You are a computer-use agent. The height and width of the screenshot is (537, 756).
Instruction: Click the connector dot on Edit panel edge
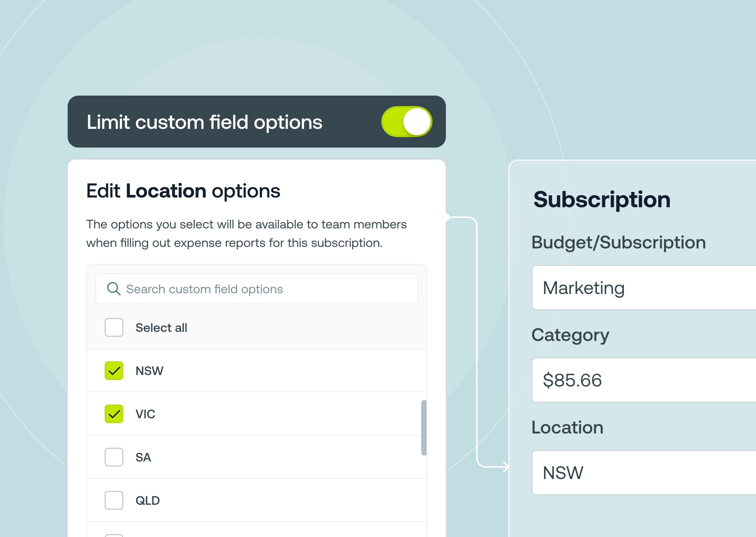point(446,217)
